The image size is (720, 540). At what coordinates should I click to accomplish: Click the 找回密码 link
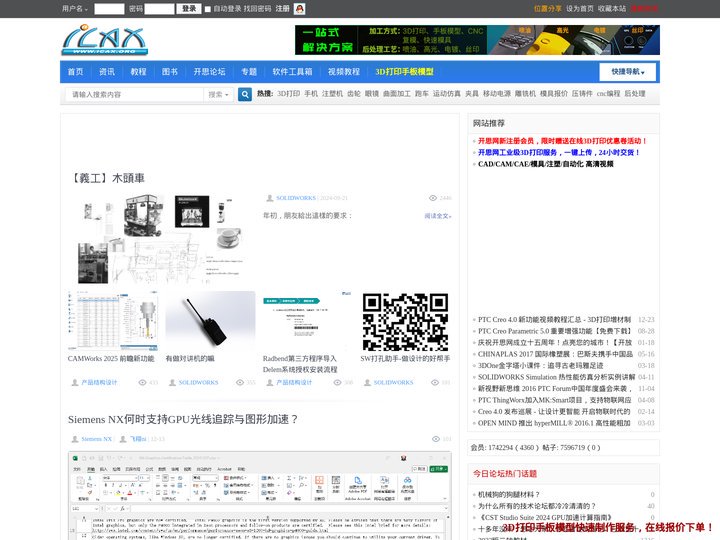257,9
